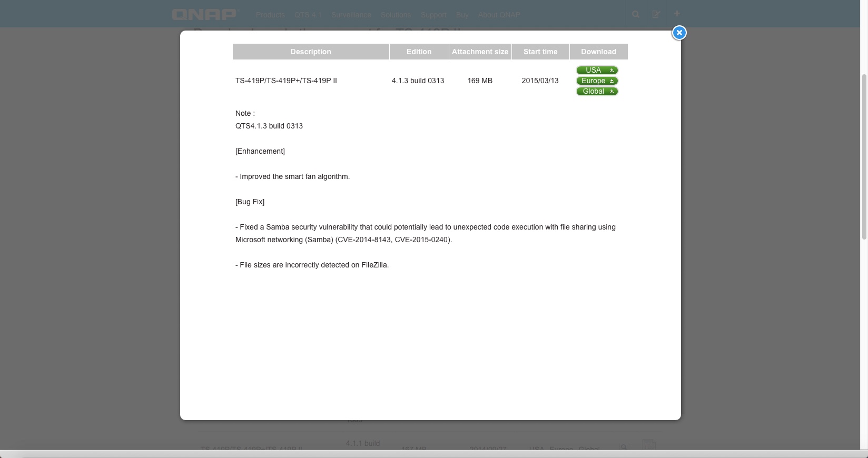Viewport: 868px width, 458px height.
Task: Open the Buy menu item
Action: (462, 15)
